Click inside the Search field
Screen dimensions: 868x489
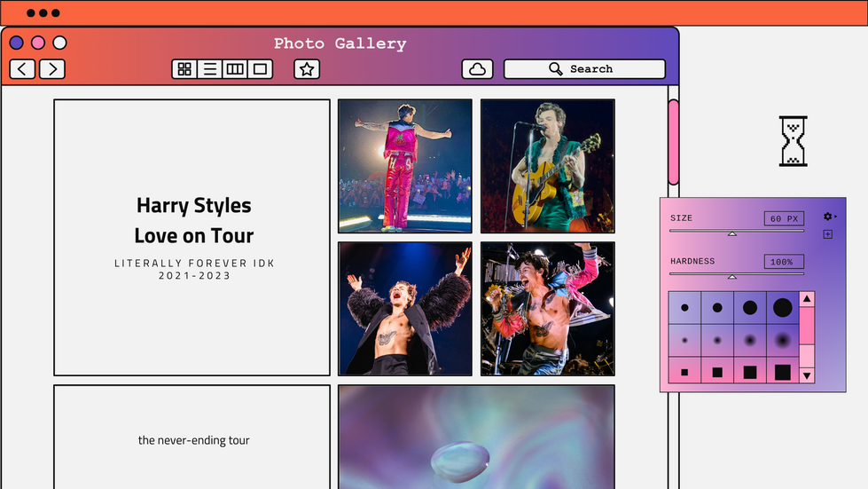(x=584, y=69)
